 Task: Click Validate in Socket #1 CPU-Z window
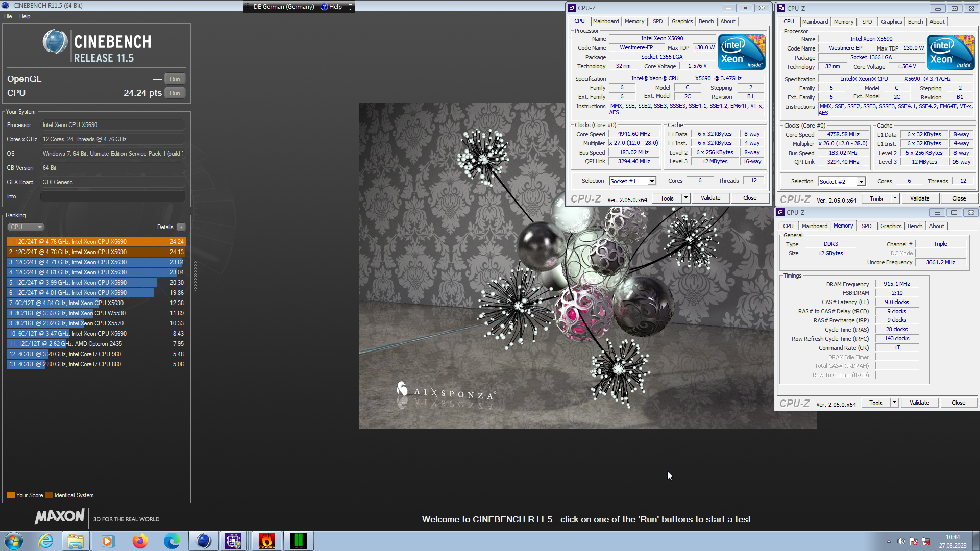(x=710, y=198)
